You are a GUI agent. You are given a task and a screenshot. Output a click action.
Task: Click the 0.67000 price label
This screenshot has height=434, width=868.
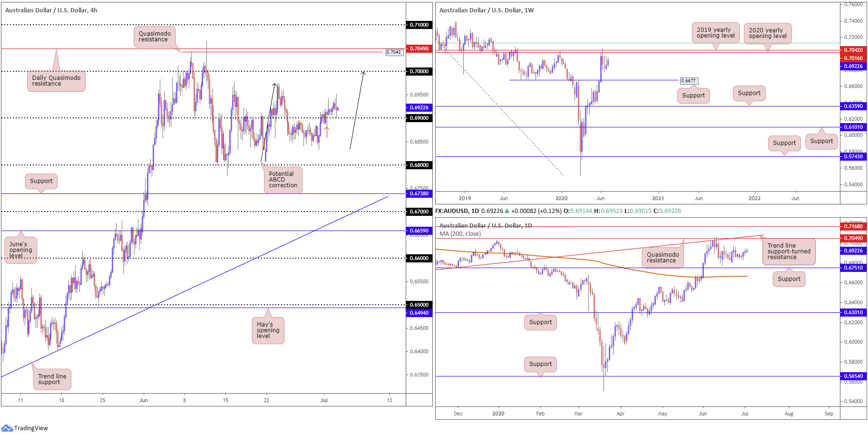419,212
